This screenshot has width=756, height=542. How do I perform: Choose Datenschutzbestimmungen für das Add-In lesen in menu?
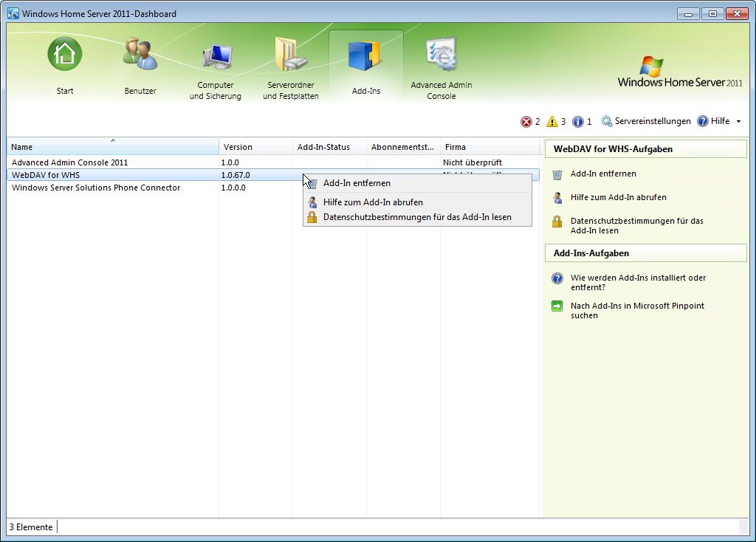[x=417, y=217]
